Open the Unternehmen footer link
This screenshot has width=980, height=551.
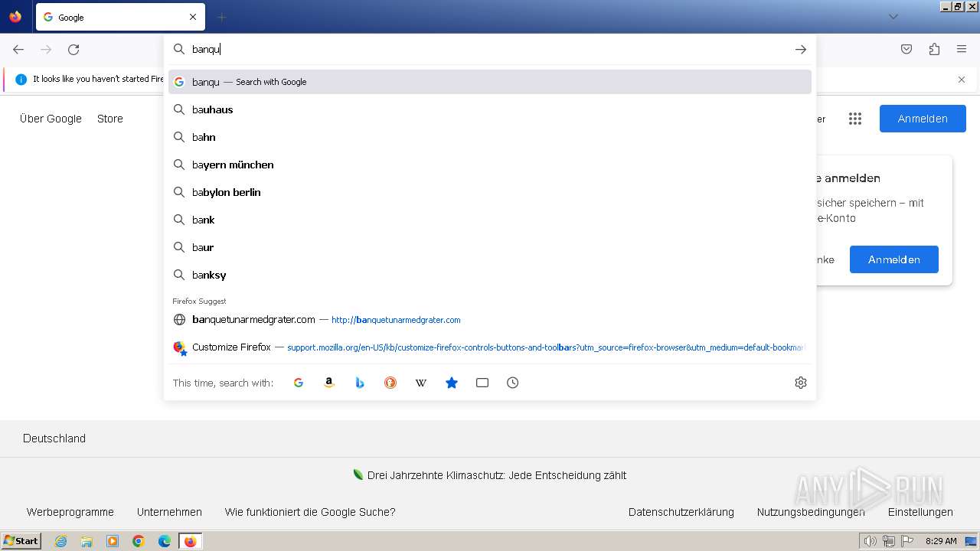(169, 512)
